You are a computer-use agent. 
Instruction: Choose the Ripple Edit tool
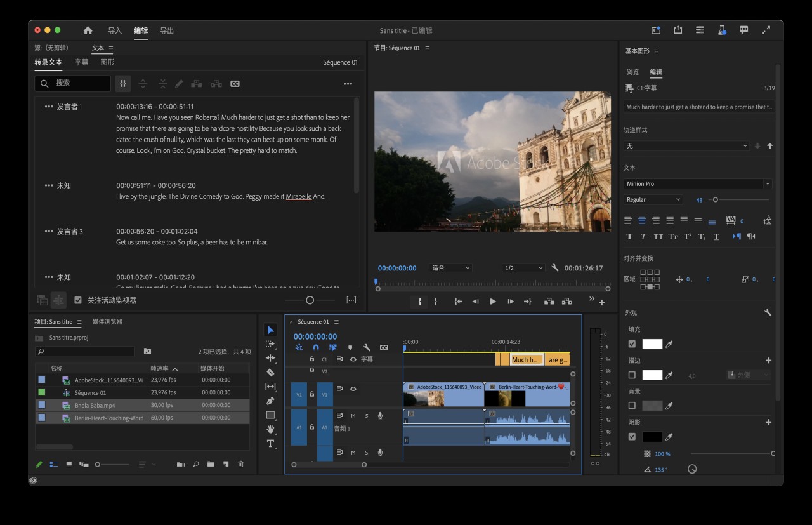[x=270, y=358]
